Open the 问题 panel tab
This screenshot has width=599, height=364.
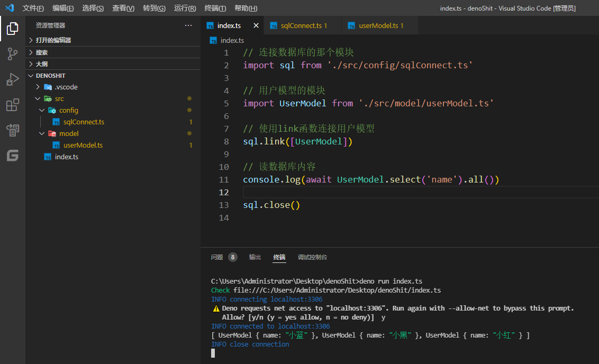tap(216, 258)
